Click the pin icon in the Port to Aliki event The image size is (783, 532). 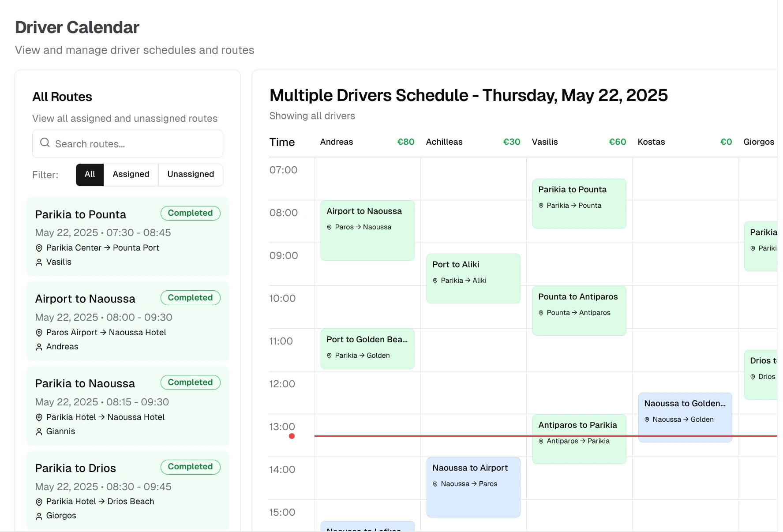[435, 280]
